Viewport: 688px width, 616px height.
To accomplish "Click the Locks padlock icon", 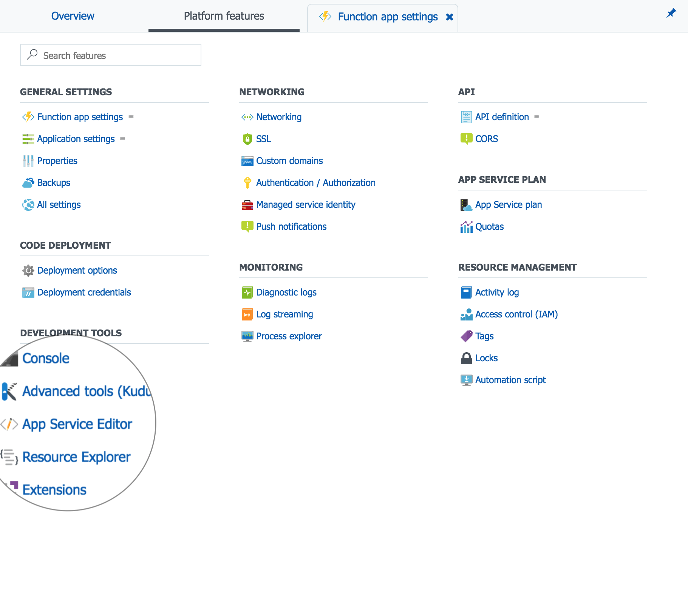I will 466,358.
